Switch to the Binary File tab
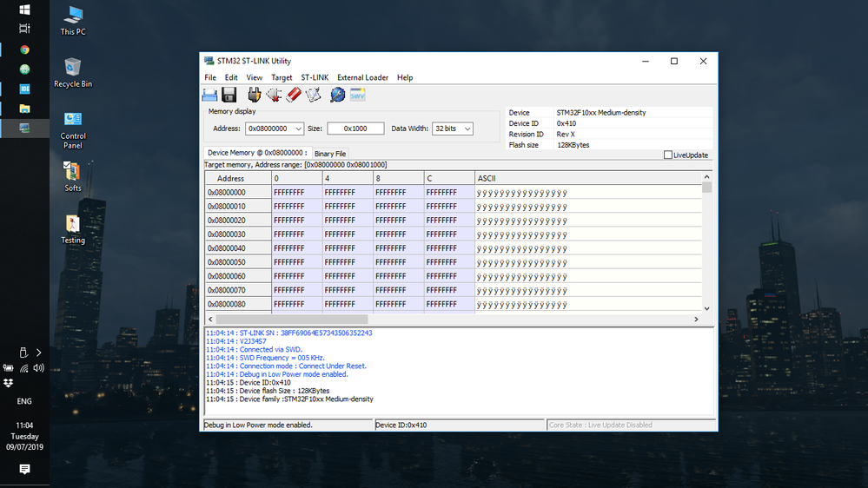 pyautogui.click(x=330, y=154)
